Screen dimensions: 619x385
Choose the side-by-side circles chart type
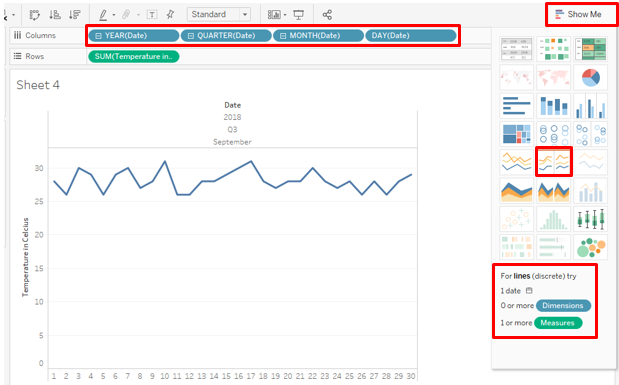591,134
